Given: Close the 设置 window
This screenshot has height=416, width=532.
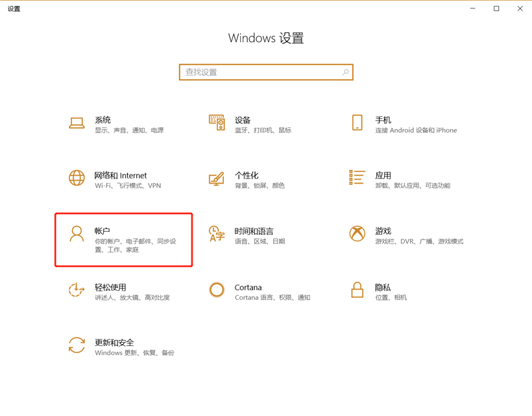Looking at the screenshot, I should tap(520, 8).
